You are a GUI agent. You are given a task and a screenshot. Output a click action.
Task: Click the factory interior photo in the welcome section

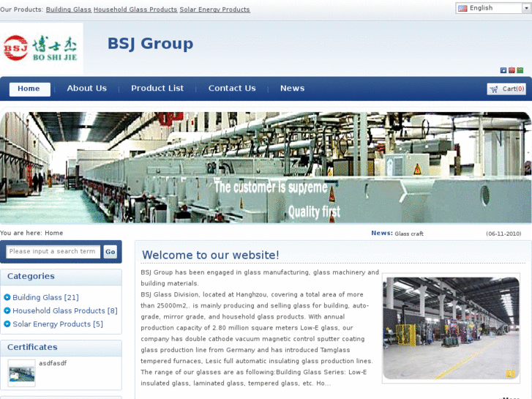tap(452, 329)
